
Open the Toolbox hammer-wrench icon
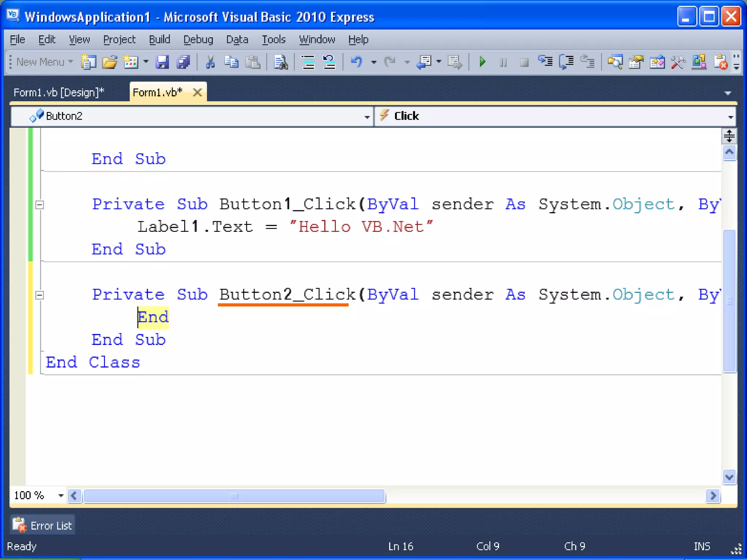click(678, 62)
